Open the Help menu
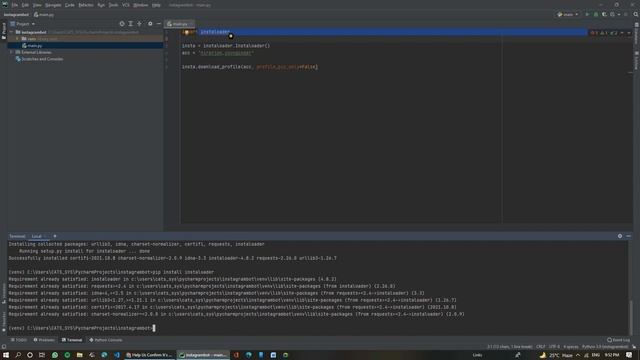This screenshot has height=360, width=640. (x=156, y=5)
